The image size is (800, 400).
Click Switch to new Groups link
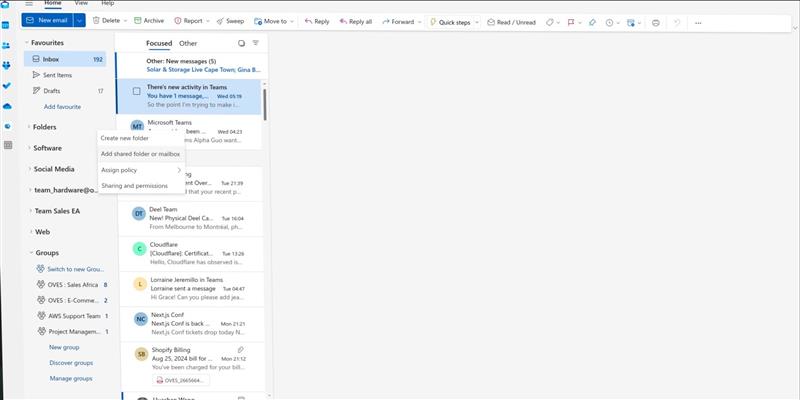pos(76,269)
